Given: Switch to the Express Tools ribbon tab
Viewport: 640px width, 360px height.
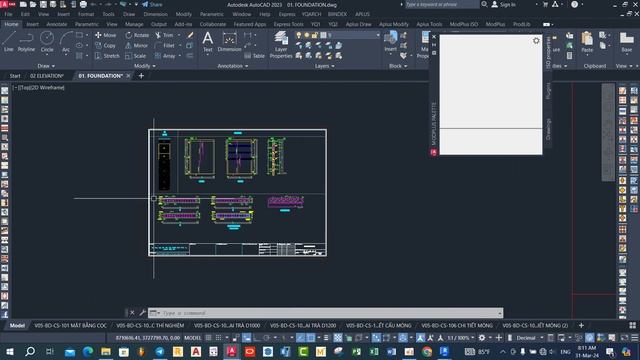Looking at the screenshot, I should 288,24.
